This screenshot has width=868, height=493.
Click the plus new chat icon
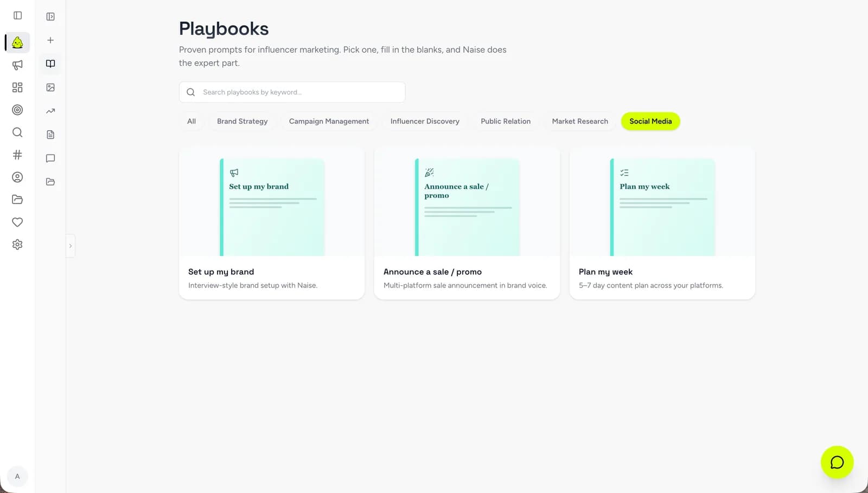50,40
